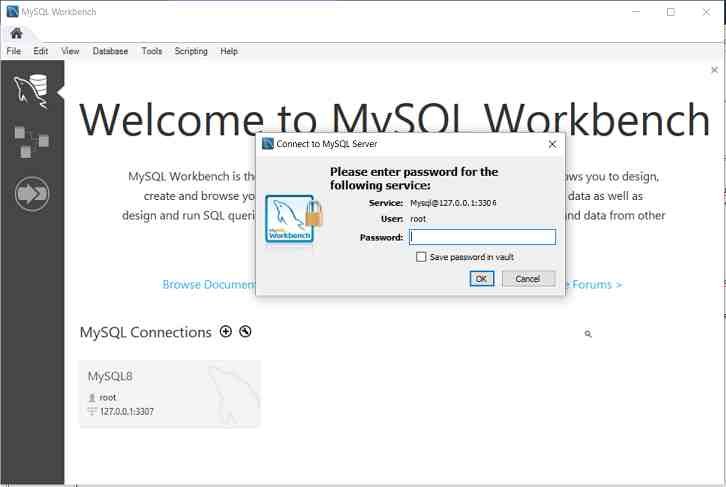Open the MySQL connections dolphin sidebar icon
Image resolution: width=726 pixels, height=487 pixels.
(x=32, y=91)
